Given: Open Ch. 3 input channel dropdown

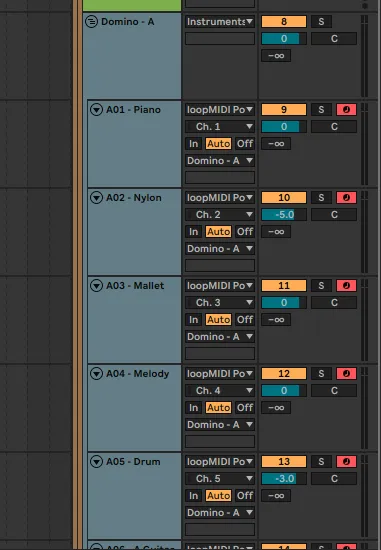Looking at the screenshot, I should [x=220, y=303].
